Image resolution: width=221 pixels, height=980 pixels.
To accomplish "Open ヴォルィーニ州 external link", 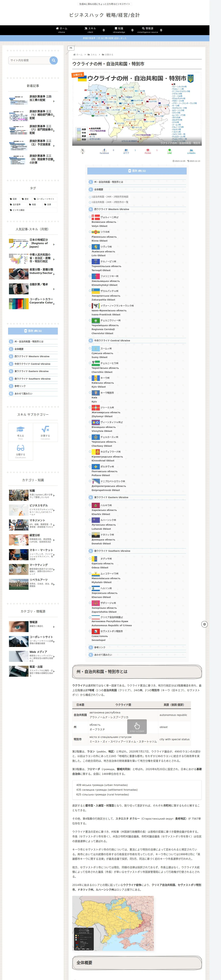I will coord(109,217).
